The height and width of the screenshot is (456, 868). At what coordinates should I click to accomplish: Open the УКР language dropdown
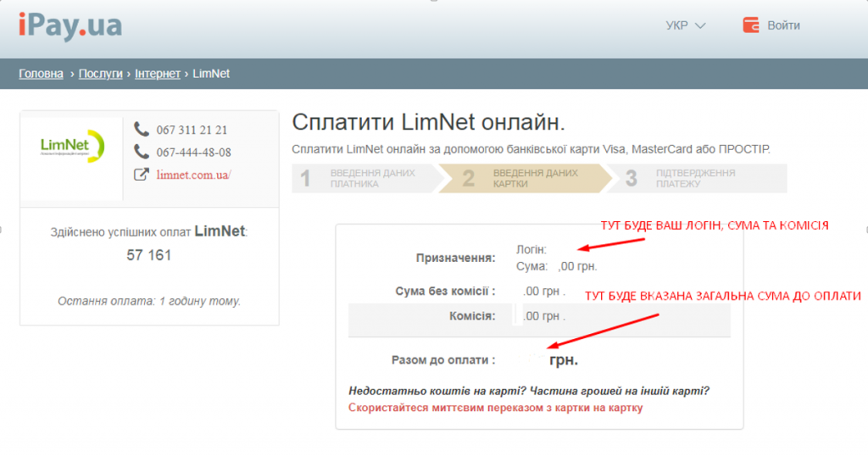click(685, 25)
